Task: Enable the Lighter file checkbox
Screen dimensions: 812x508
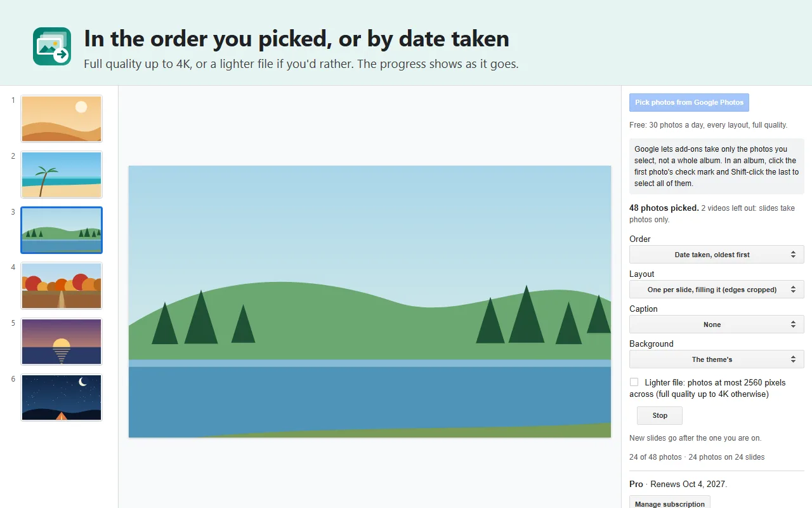Action: tap(634, 382)
